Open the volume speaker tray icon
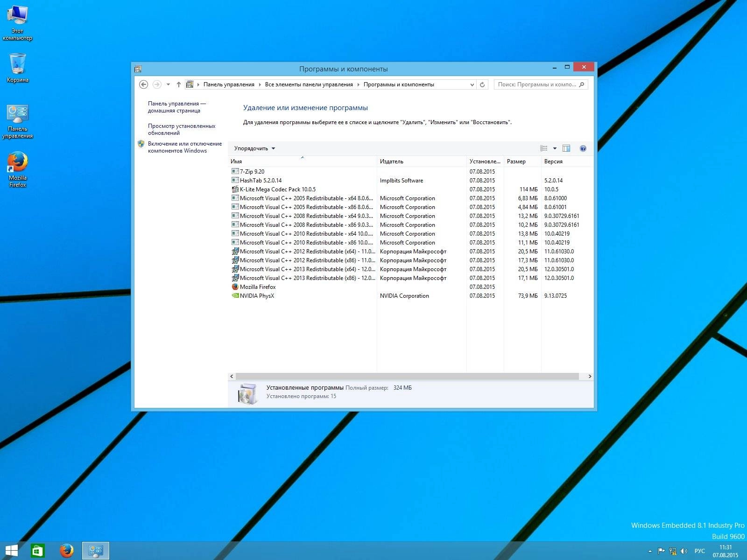Viewport: 747px width, 560px height. (684, 551)
